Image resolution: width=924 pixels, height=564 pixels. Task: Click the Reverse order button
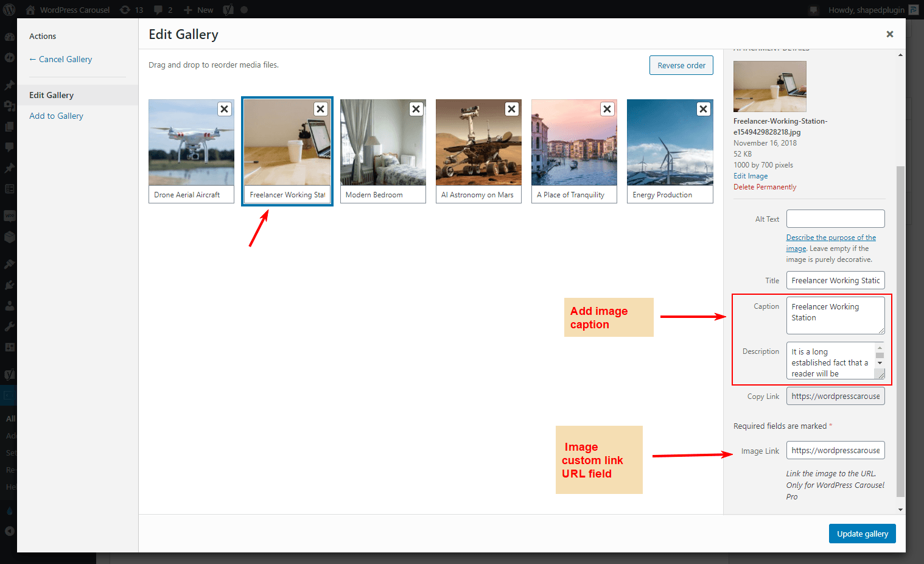click(681, 65)
